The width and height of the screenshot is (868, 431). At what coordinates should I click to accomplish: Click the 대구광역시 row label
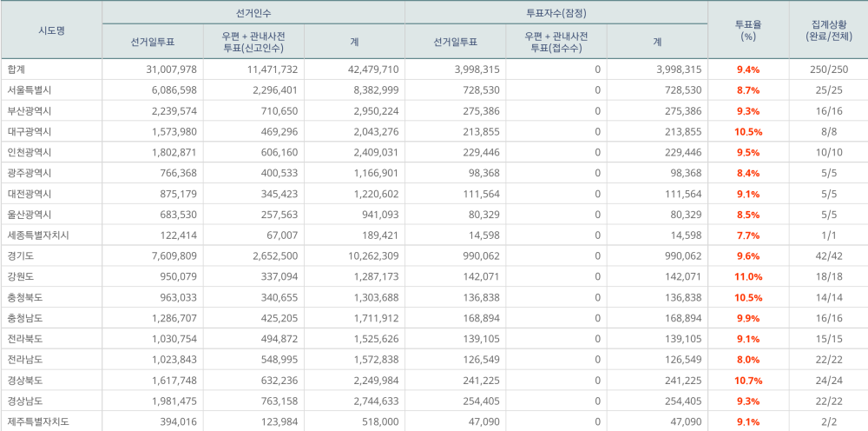point(29,132)
